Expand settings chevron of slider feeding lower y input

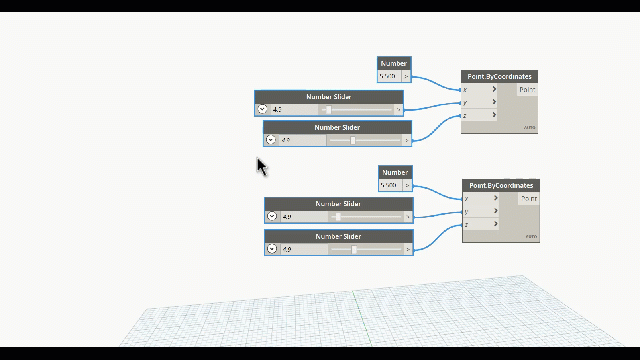[x=272, y=216]
